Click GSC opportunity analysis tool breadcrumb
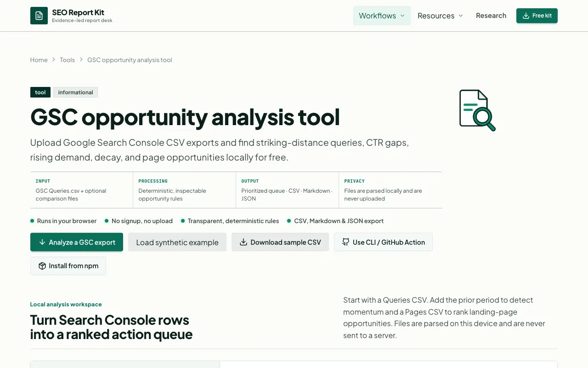The image size is (588, 368). pyautogui.click(x=130, y=60)
